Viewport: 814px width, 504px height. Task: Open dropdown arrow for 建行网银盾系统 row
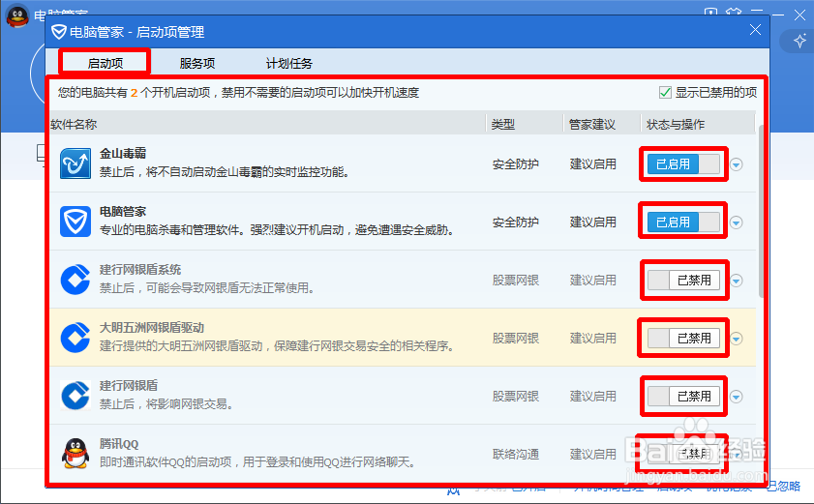[x=737, y=281]
